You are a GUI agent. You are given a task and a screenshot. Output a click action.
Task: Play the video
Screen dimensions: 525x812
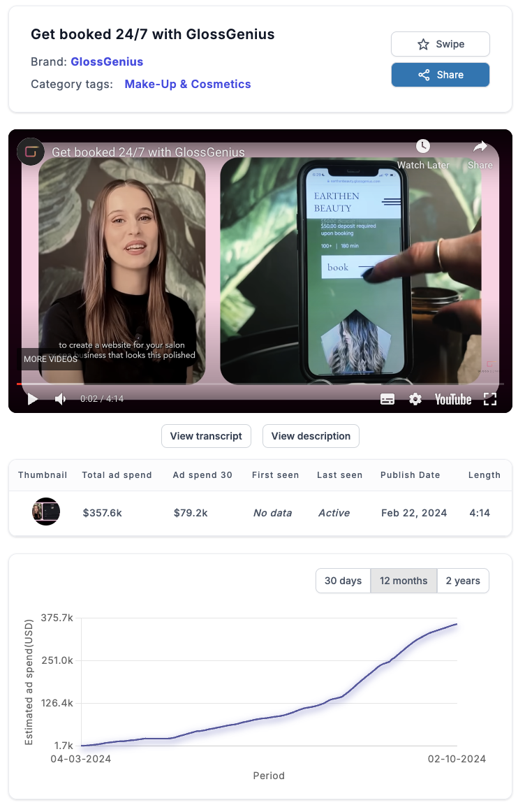click(33, 399)
